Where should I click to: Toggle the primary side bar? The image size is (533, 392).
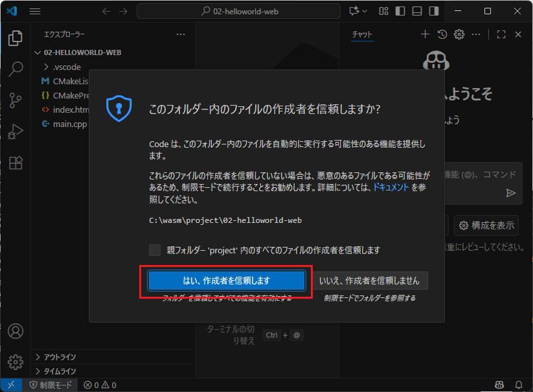click(400, 11)
